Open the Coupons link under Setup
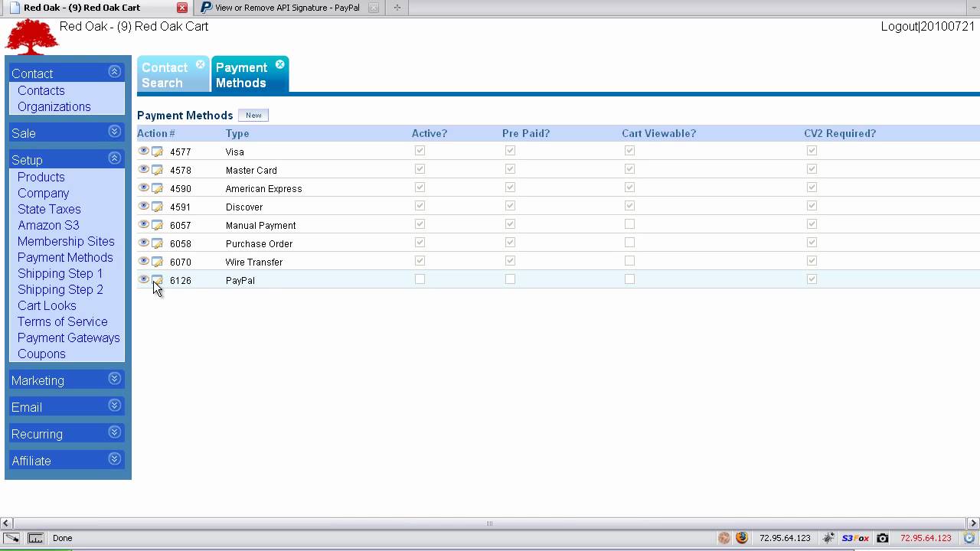The image size is (980, 551). tap(41, 354)
